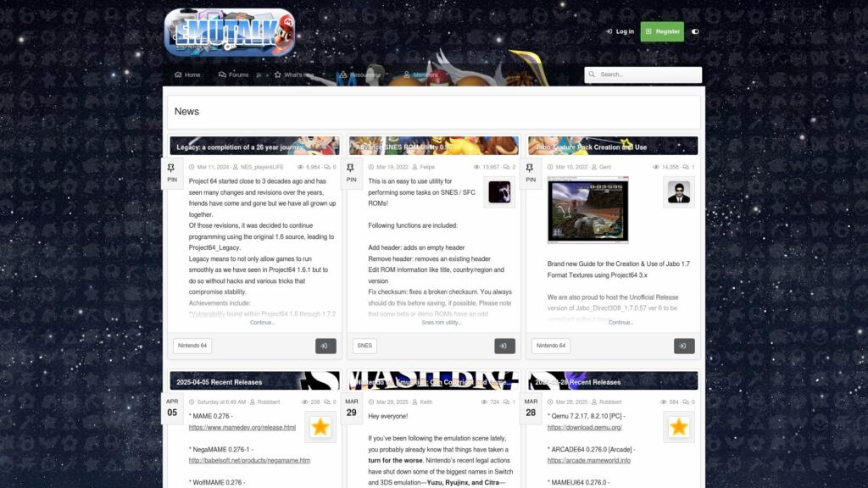Screen dimensions: 868x488
Task: Open mamedev.org release link
Action: click(242, 428)
